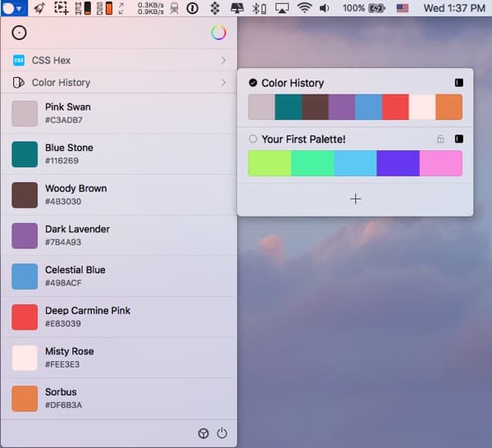Viewport: 492px width, 448px height.
Task: Click the 1Password menu bar icon
Action: point(193,8)
